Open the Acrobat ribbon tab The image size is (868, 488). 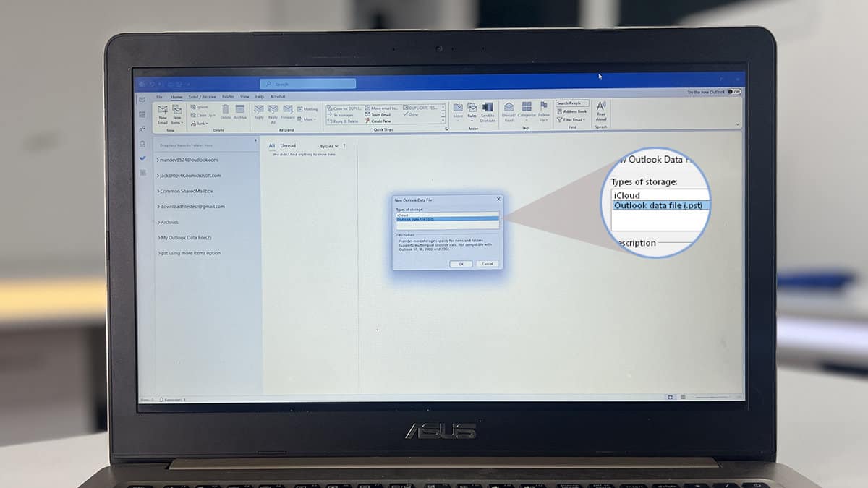click(276, 96)
